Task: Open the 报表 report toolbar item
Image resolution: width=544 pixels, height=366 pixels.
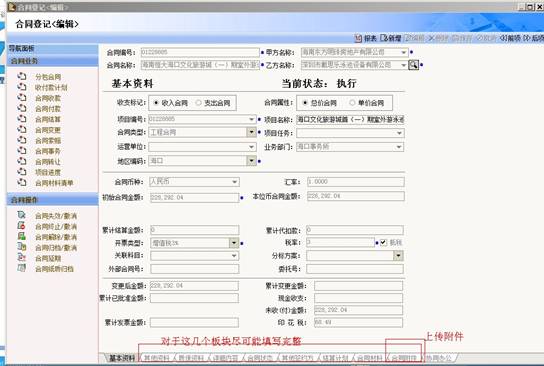Action: pos(365,38)
